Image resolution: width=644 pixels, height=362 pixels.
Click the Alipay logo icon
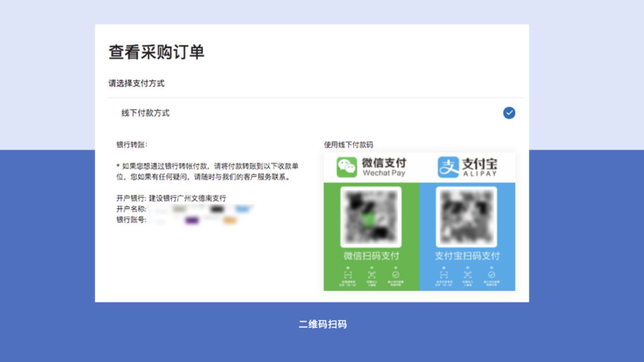pos(448,167)
